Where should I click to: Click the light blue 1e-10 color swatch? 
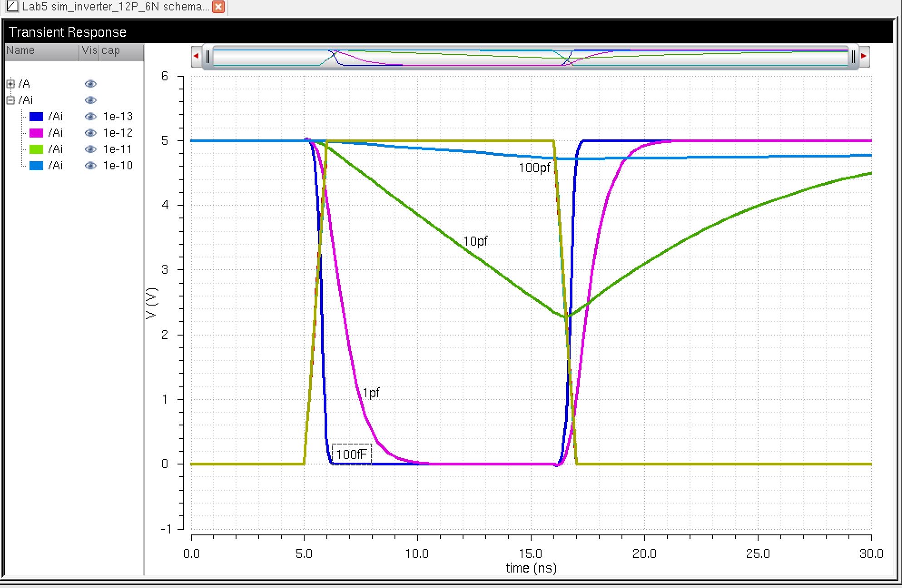coord(36,166)
